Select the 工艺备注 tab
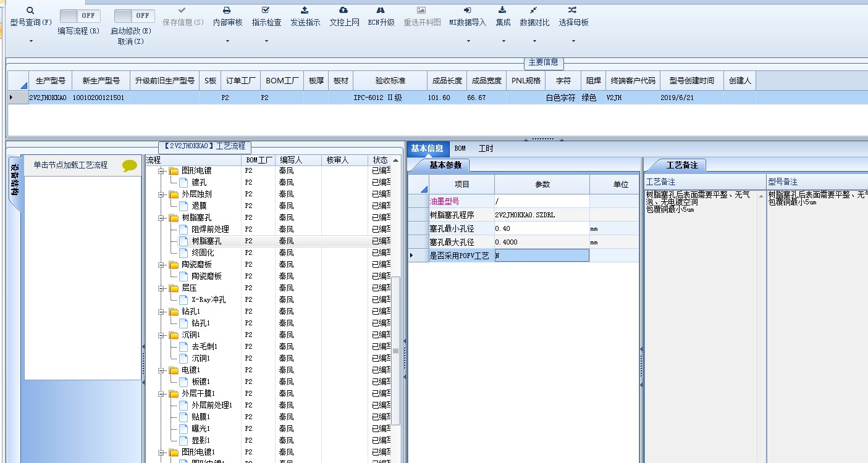The height and width of the screenshot is (463, 868). click(x=681, y=165)
